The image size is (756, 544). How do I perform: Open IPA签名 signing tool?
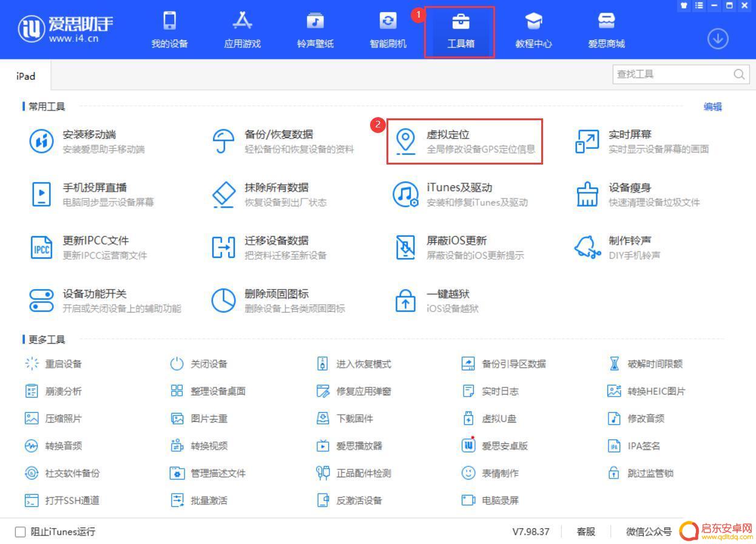point(634,446)
